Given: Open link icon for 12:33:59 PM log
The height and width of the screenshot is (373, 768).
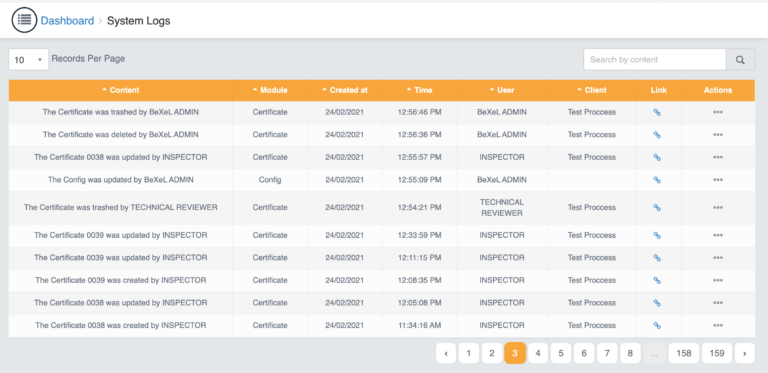Looking at the screenshot, I should (x=657, y=235).
